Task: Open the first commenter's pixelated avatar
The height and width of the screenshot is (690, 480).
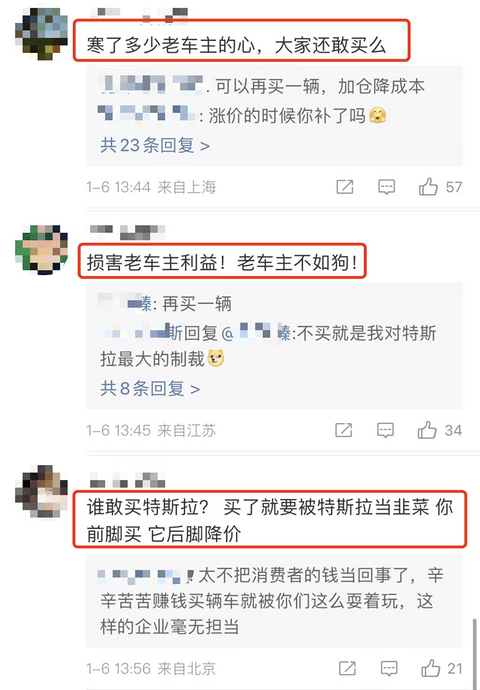Action: (41, 34)
